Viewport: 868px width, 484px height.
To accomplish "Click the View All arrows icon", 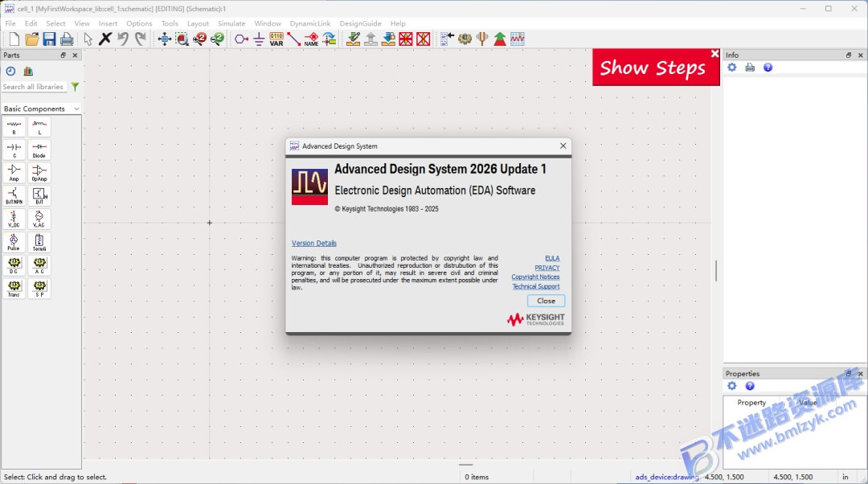I will pyautogui.click(x=165, y=39).
